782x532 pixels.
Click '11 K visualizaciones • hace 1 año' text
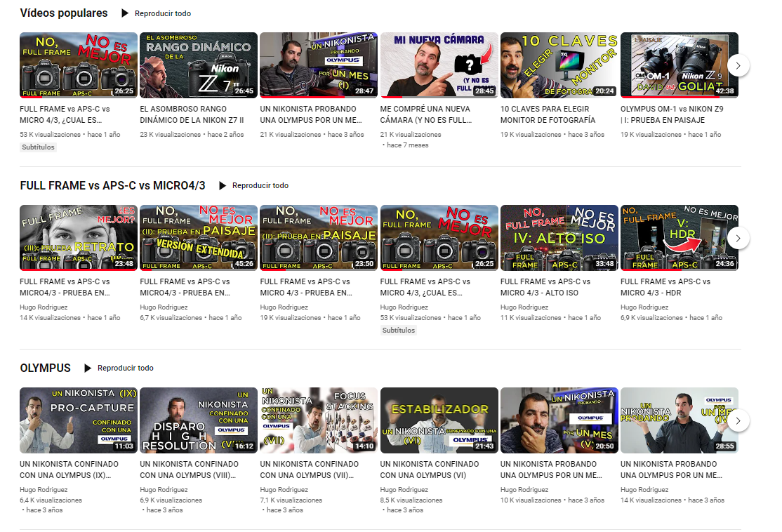pyautogui.click(x=551, y=318)
